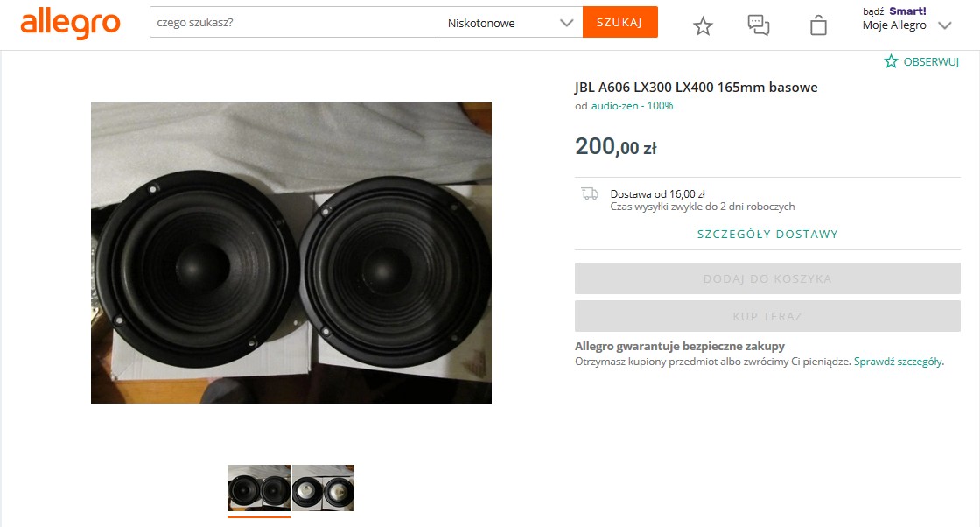Click the star icon next to OBSERWUJ
The width and height of the screenshot is (980, 527).
click(x=891, y=61)
